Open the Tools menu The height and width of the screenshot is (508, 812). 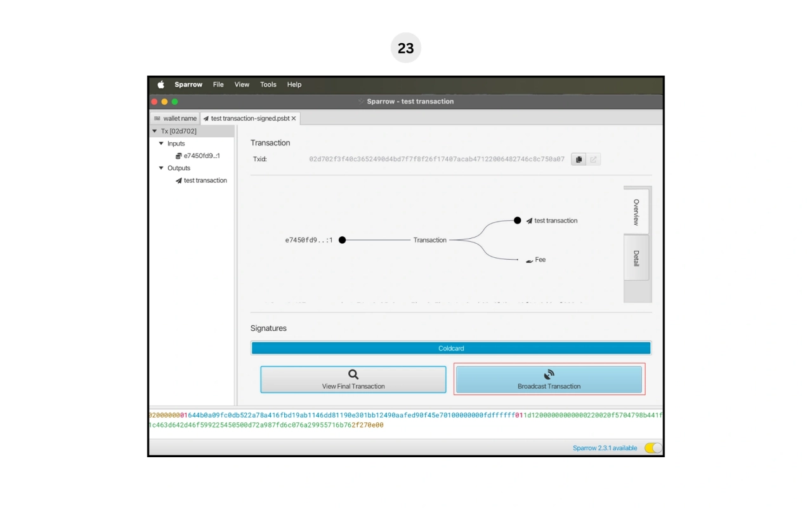(268, 84)
